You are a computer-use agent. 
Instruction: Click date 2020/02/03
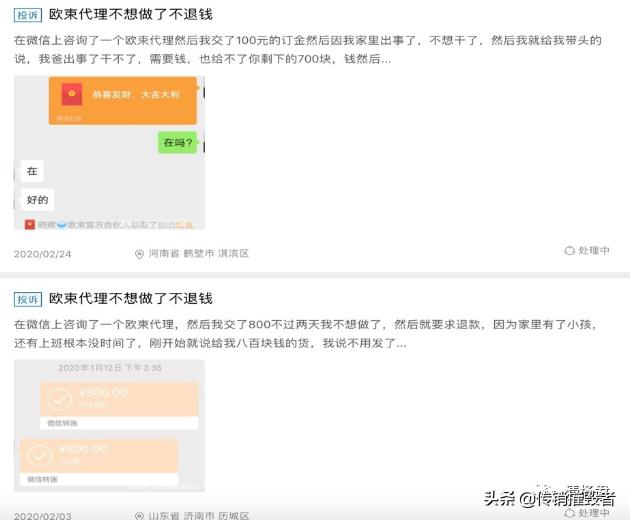(x=43, y=516)
